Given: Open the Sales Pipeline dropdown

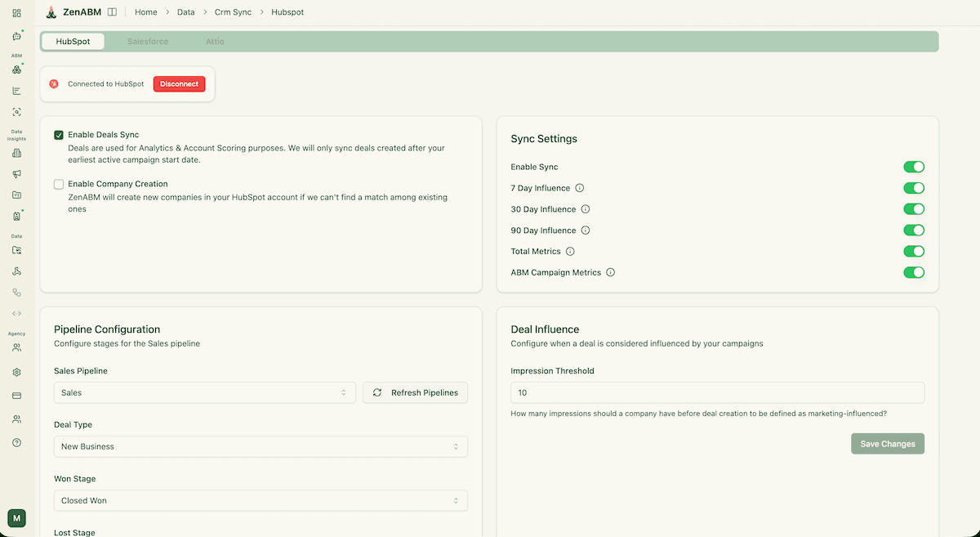Looking at the screenshot, I should coord(203,392).
